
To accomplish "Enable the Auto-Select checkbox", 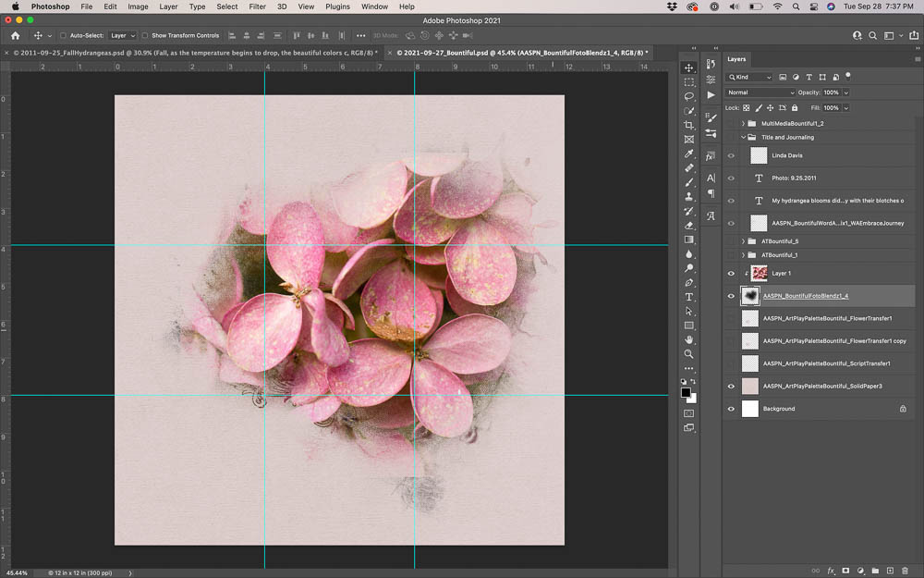I will (63, 35).
